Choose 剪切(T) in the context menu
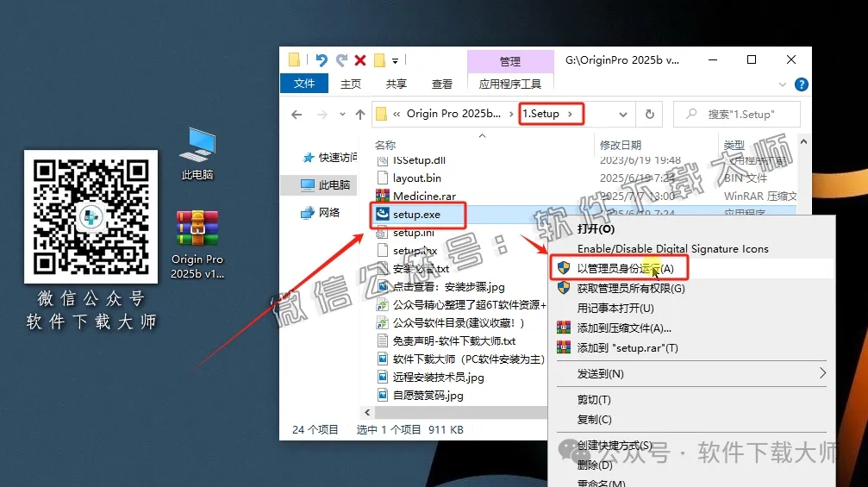 point(593,400)
